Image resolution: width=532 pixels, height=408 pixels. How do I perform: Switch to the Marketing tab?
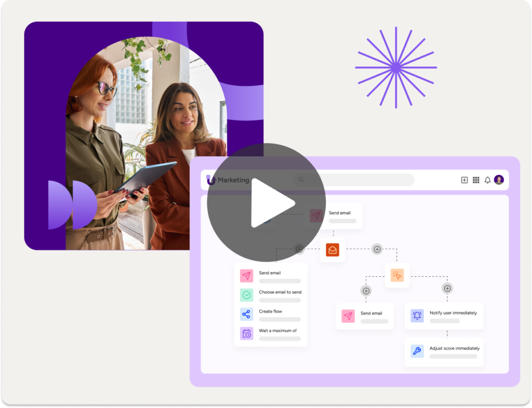[x=232, y=180]
